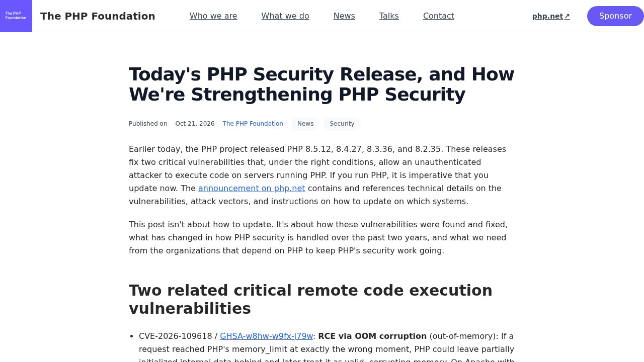Click The PHP Foundation logo icon
The width and height of the screenshot is (644, 362).
click(16, 16)
